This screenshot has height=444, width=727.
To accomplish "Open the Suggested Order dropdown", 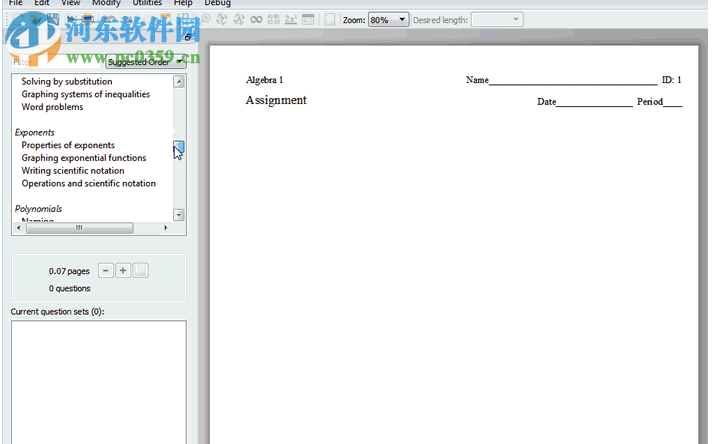I will 146,62.
